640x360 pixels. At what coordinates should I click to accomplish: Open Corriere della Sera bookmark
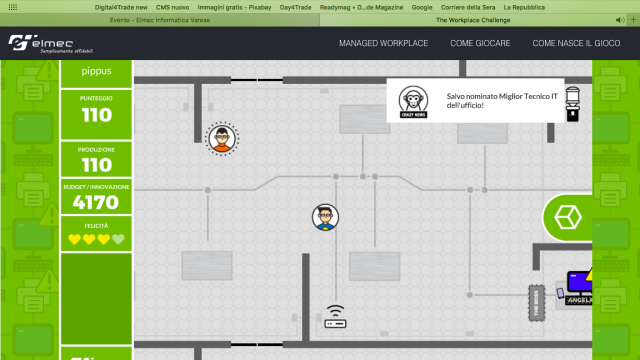(x=468, y=7)
